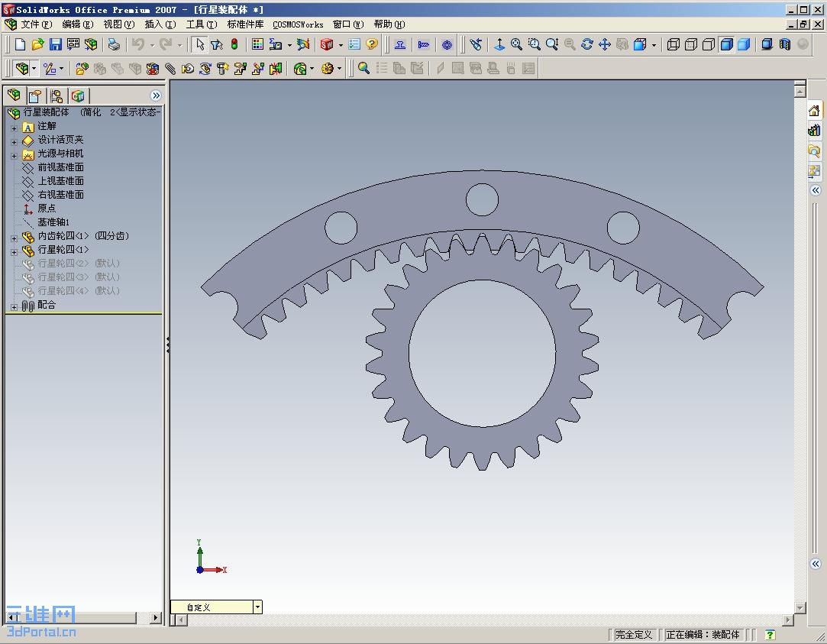Open the File Explorer task pane icon

(x=814, y=150)
